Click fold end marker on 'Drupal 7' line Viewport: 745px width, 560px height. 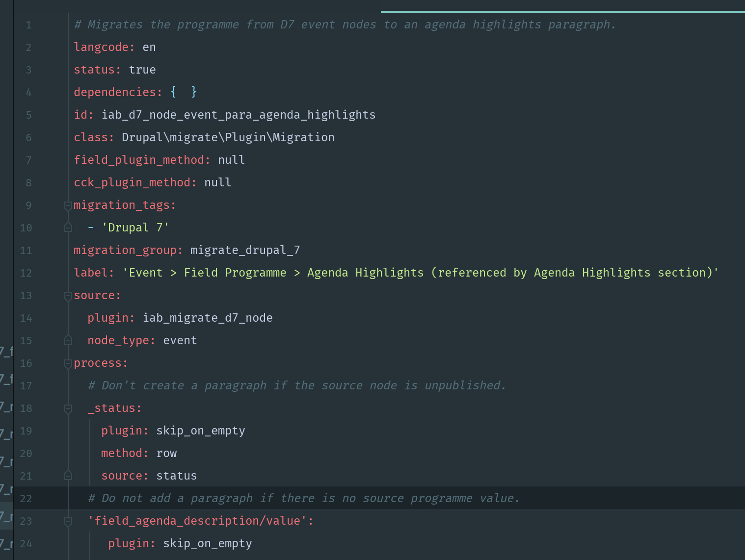(x=68, y=228)
